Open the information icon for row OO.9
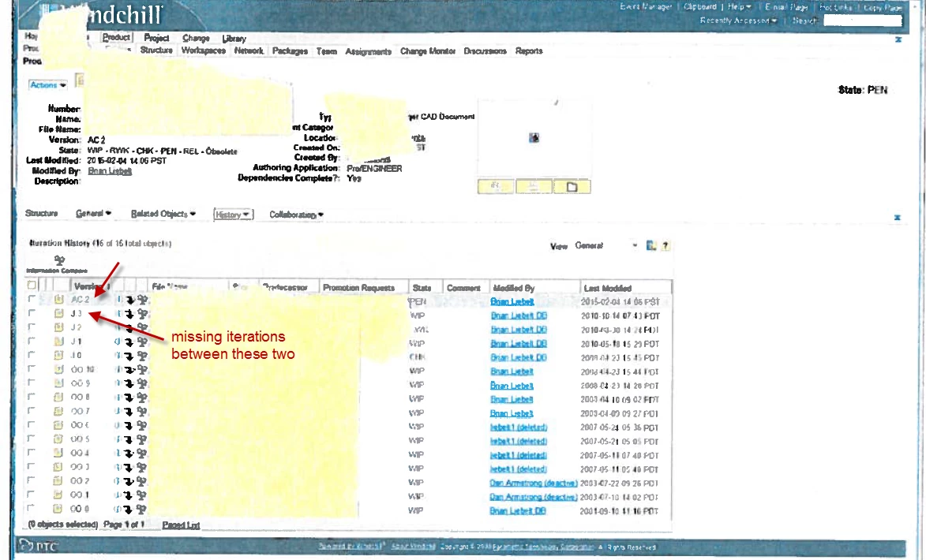This screenshot has height=560, width=926. tap(118, 384)
